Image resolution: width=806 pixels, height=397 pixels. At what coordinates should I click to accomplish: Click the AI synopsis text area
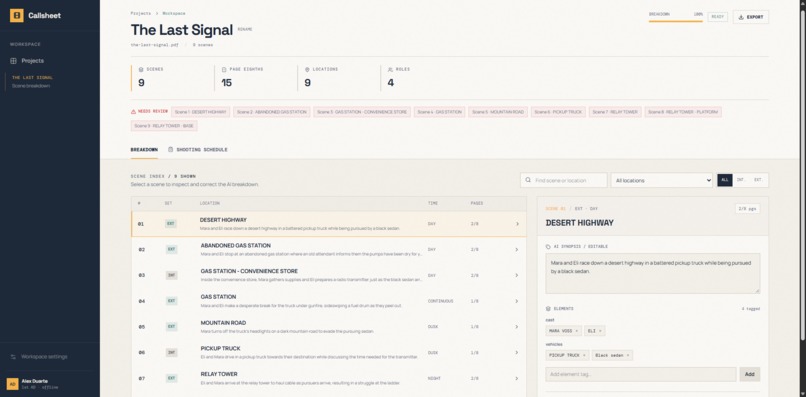(652, 273)
